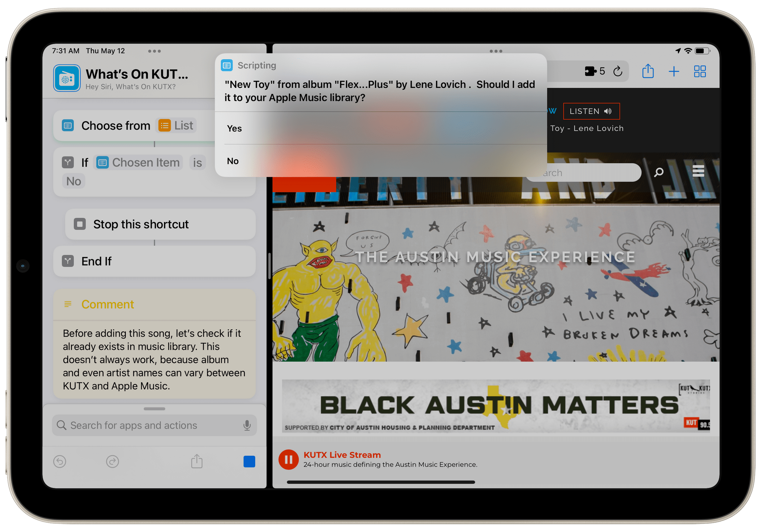Screen dimensions: 762x532
Task: Click the add tab icon in Safari
Action: click(x=673, y=73)
